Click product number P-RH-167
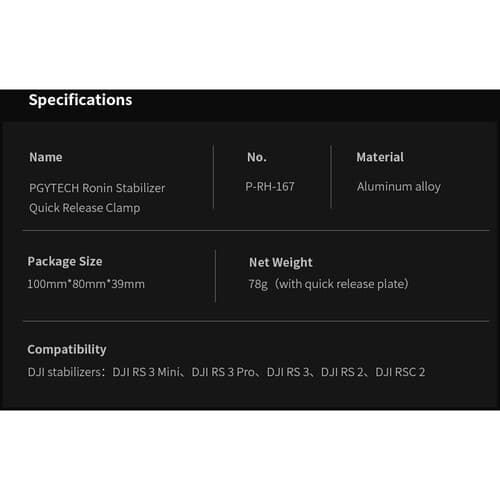 point(270,187)
